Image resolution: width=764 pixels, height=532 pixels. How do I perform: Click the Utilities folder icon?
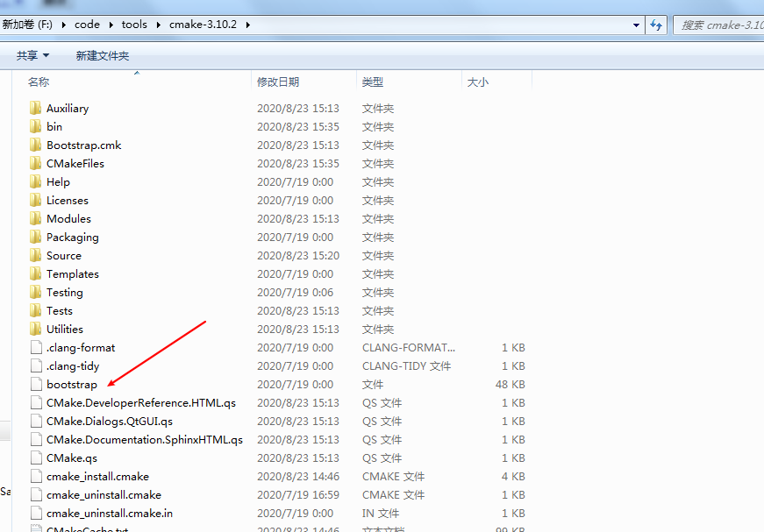pyautogui.click(x=36, y=330)
